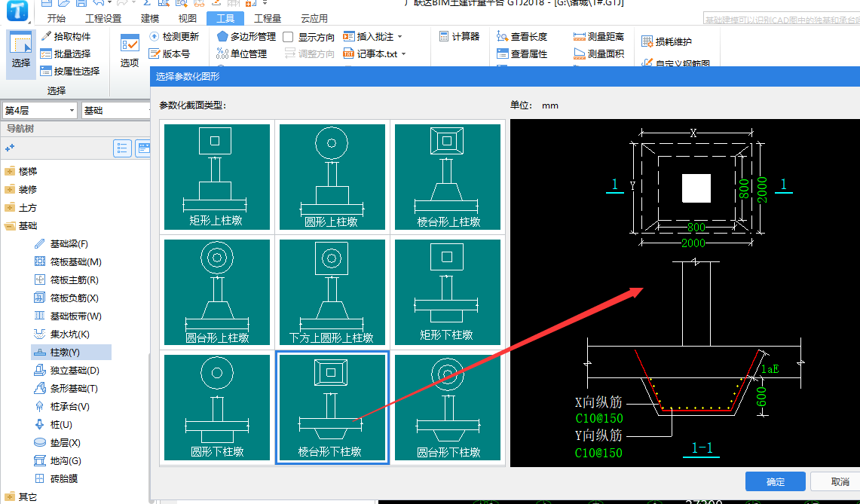The width and height of the screenshot is (860, 504).
Task: Click the list view icon in navigation tree
Action: (x=122, y=148)
